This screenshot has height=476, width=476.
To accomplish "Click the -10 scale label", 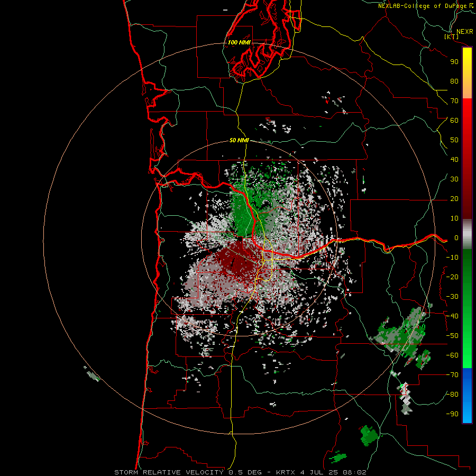I will click(x=452, y=258).
